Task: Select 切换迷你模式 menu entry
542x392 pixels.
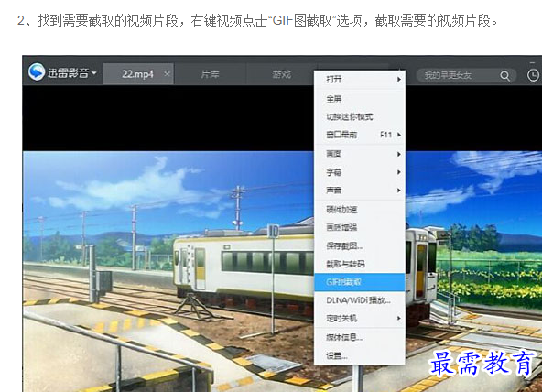Action: 360,117
